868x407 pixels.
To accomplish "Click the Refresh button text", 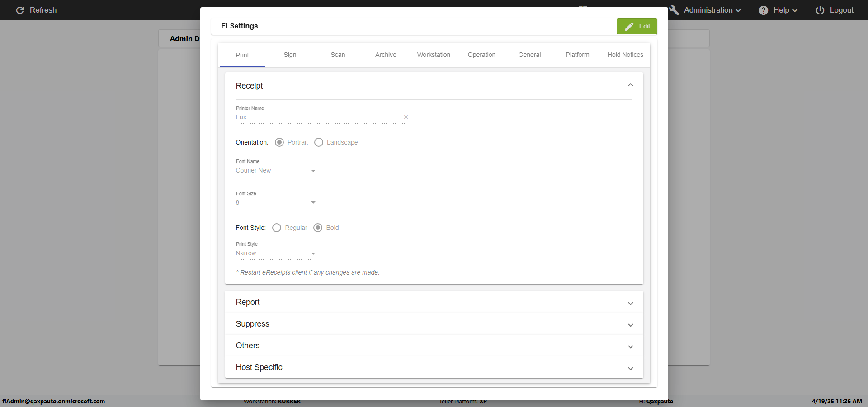I will coord(43,10).
